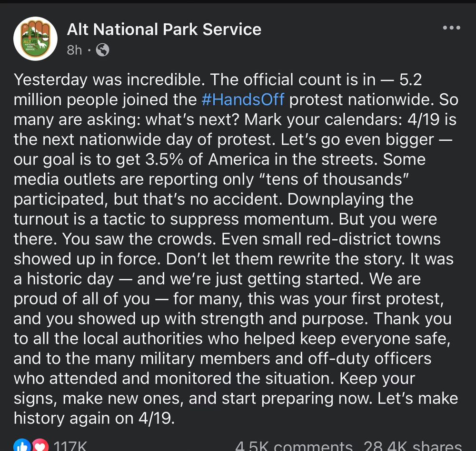Click the red heart reaction icon
Screen dimensions: 476x451
[40, 446]
